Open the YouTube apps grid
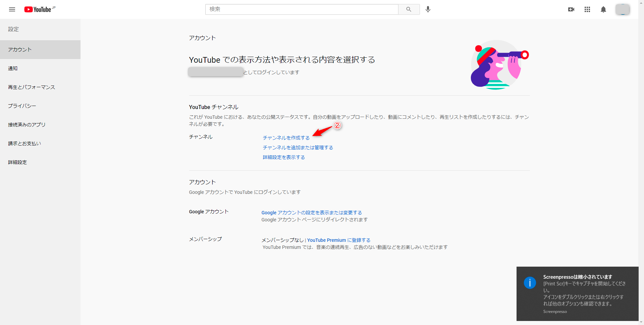The width and height of the screenshot is (644, 325). point(587,9)
